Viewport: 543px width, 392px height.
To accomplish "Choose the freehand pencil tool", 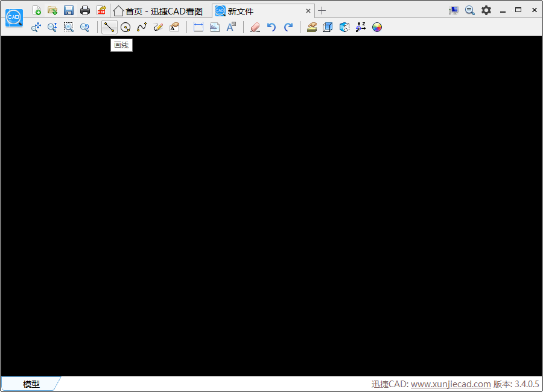I will (158, 27).
